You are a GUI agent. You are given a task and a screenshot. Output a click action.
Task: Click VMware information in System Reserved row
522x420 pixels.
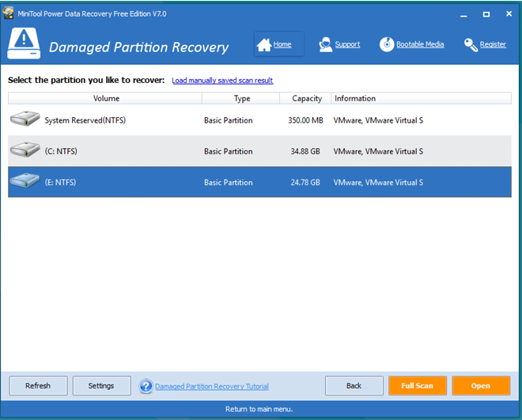(378, 120)
